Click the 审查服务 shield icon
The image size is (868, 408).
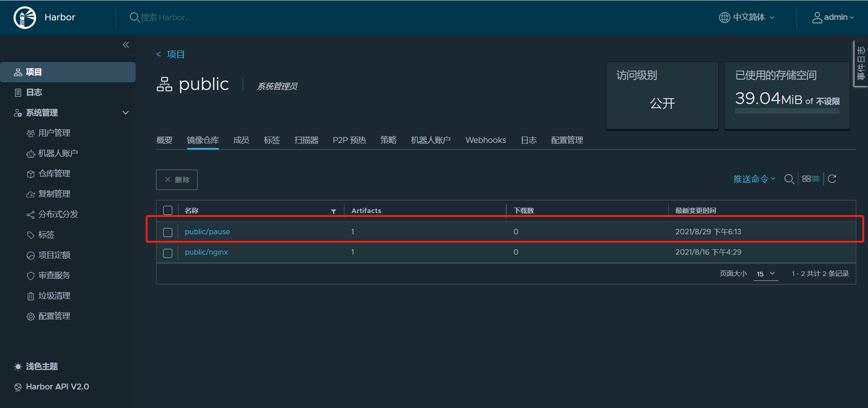coord(30,276)
